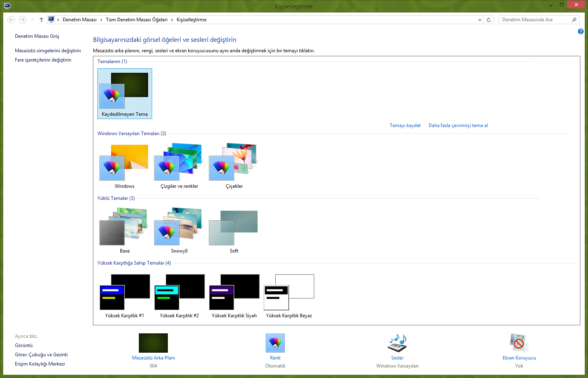Go up one level with the up arrow
Viewport: 588px width, 378px height.
tap(41, 20)
